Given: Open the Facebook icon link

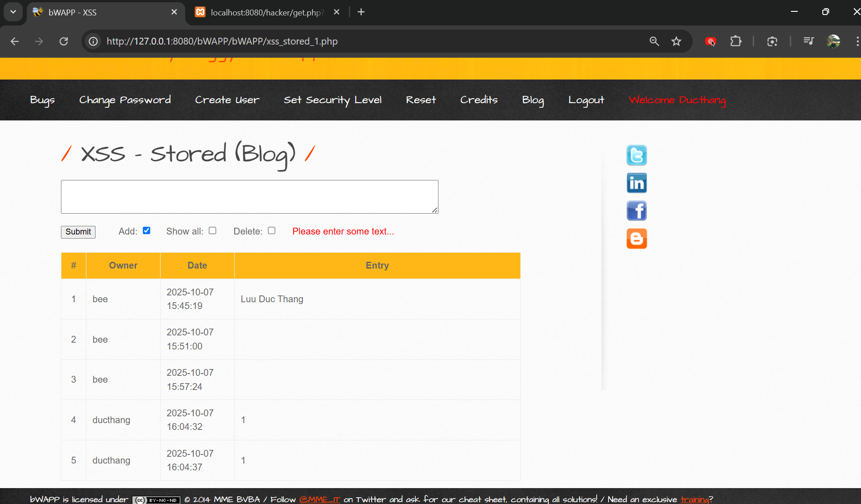Looking at the screenshot, I should tap(636, 211).
